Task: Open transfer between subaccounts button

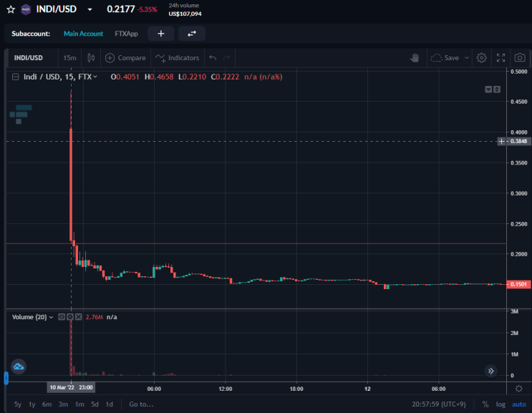Action: pos(192,34)
